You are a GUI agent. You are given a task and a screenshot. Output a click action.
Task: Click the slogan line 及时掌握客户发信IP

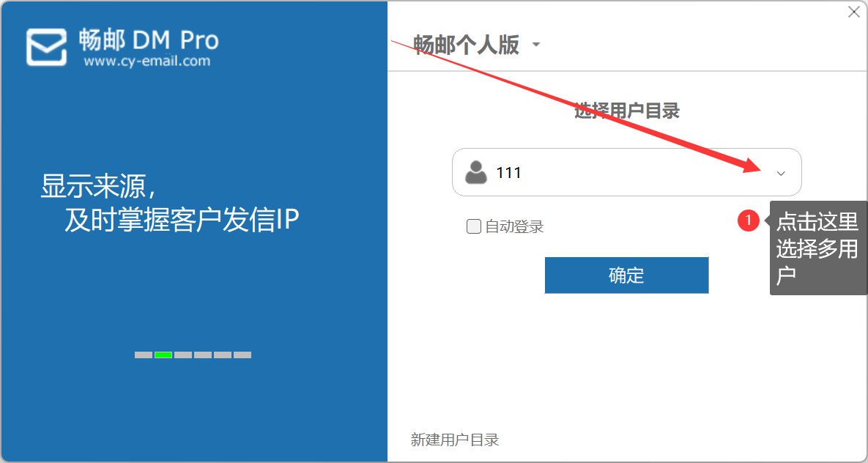[x=182, y=220]
